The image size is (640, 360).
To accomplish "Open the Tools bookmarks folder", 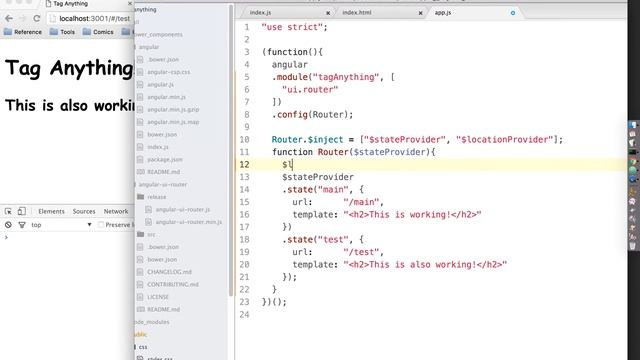I will [x=62, y=32].
